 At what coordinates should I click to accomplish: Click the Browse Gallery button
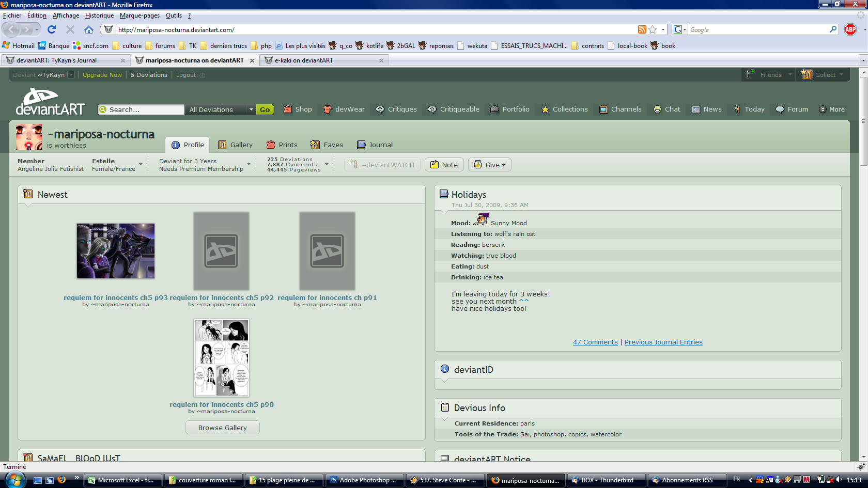pyautogui.click(x=223, y=428)
